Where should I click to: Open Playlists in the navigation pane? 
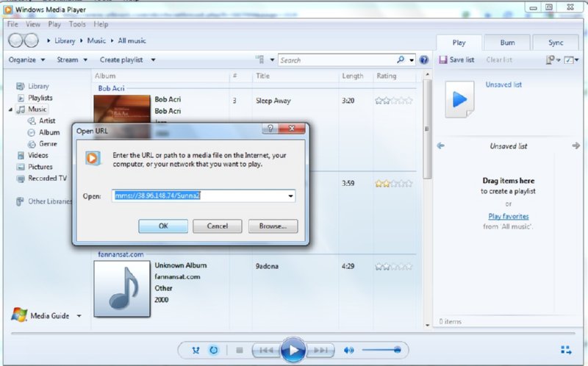click(x=40, y=98)
